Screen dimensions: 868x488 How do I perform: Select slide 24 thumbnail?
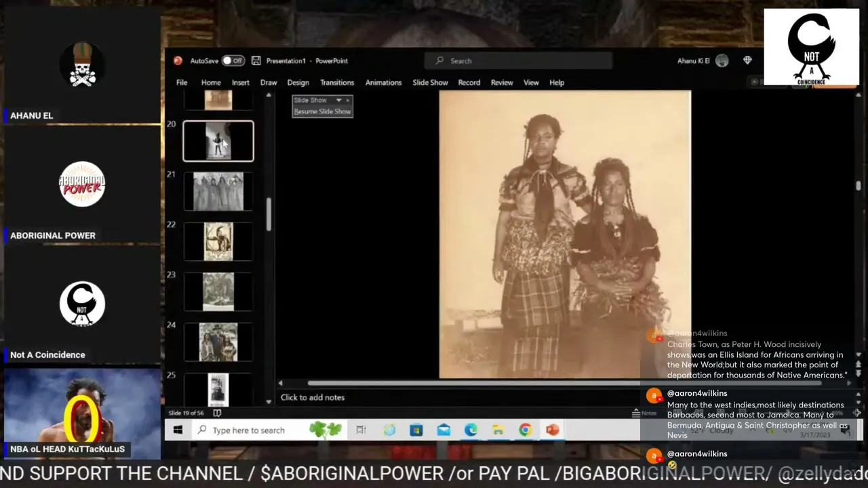point(218,342)
